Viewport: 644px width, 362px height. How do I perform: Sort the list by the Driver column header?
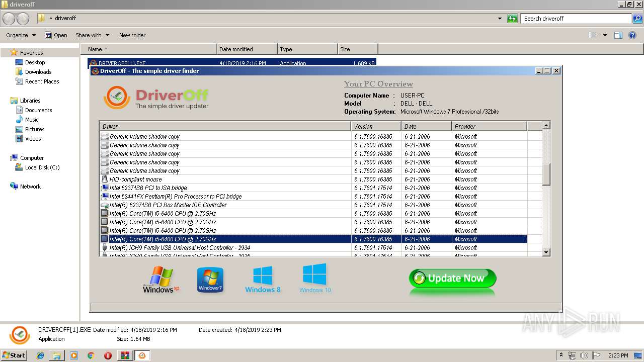[x=225, y=126]
